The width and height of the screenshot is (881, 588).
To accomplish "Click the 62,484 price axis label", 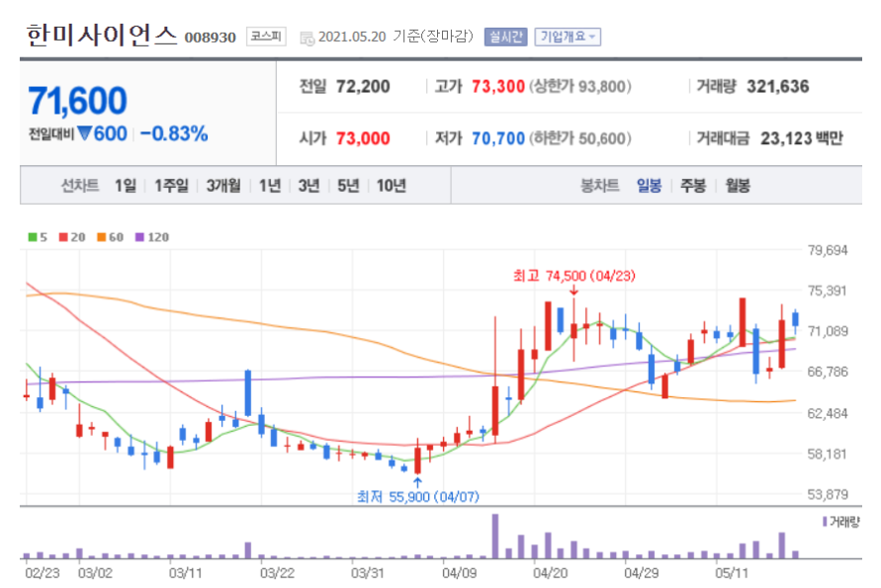I will pyautogui.click(x=827, y=413).
